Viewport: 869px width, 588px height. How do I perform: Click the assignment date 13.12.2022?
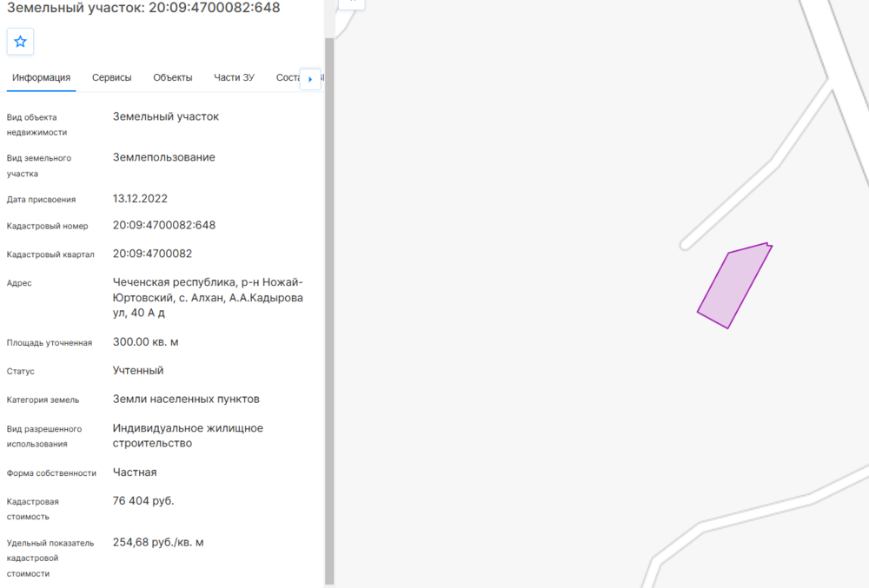[x=140, y=198]
